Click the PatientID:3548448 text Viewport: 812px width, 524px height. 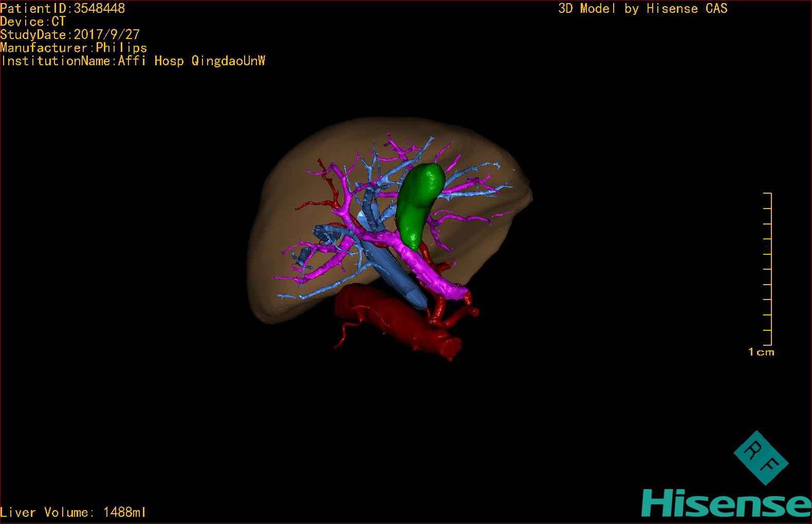63,9
